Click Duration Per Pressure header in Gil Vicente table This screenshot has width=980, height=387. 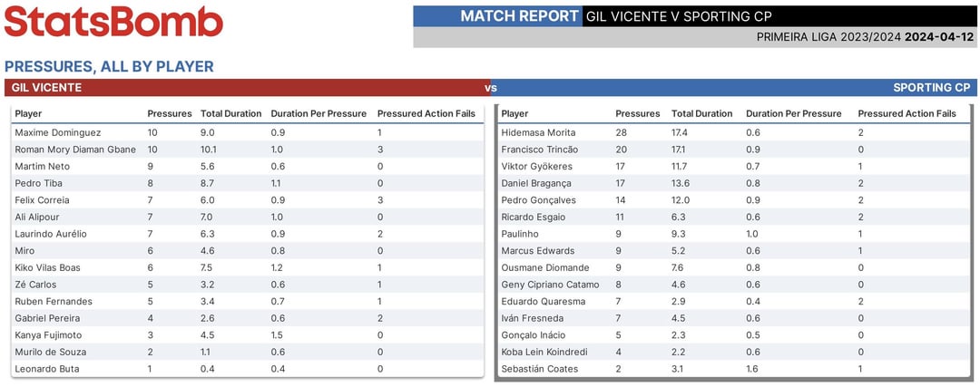click(x=318, y=114)
